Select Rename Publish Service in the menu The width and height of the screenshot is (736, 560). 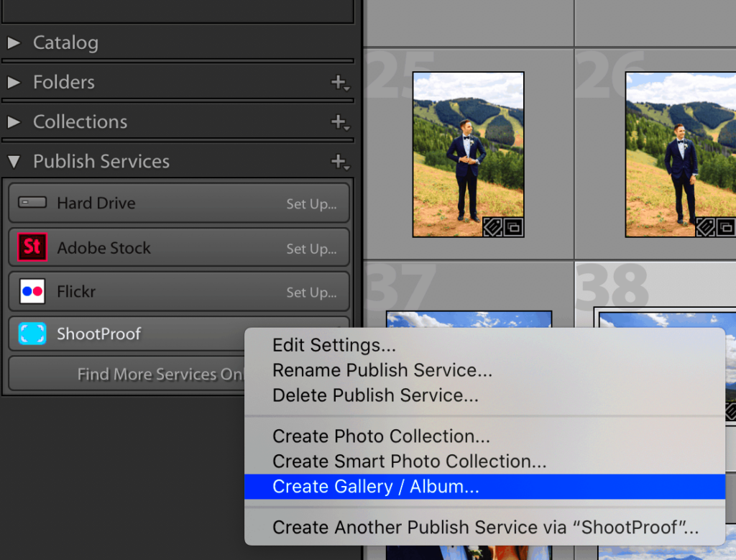382,369
